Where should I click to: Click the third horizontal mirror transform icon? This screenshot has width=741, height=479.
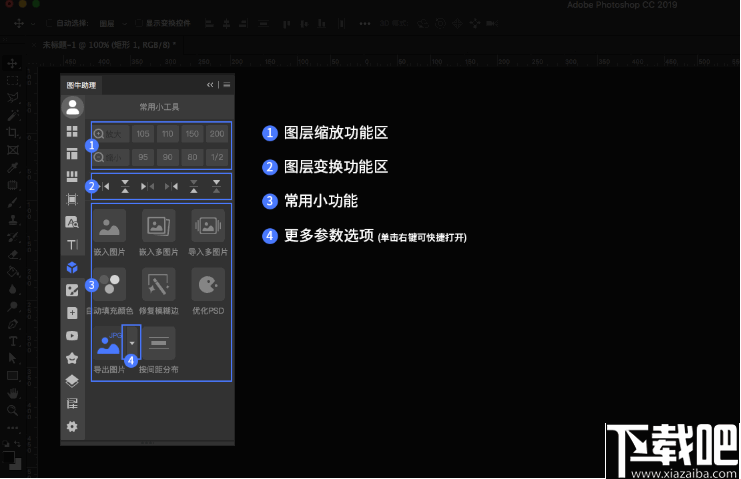(147, 187)
